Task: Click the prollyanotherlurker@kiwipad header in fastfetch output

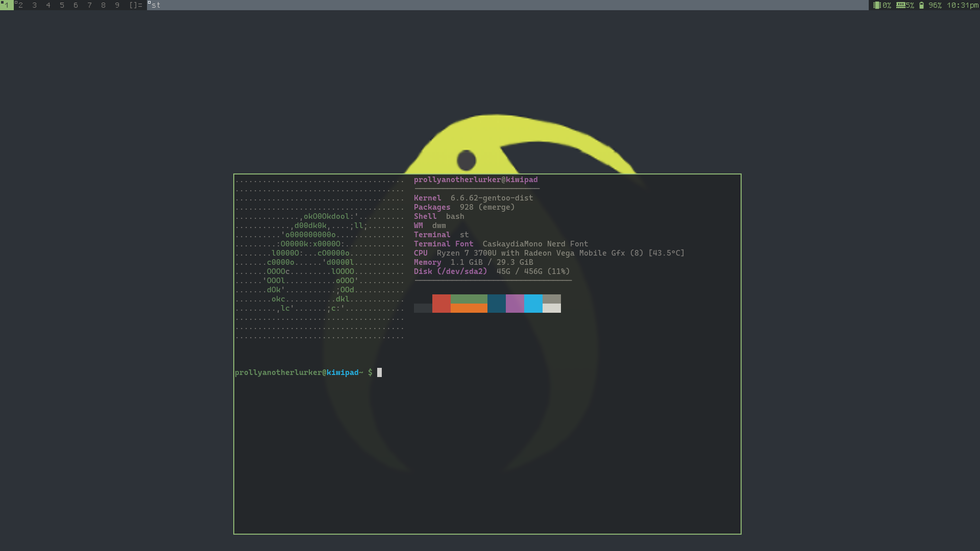Action: click(476, 180)
